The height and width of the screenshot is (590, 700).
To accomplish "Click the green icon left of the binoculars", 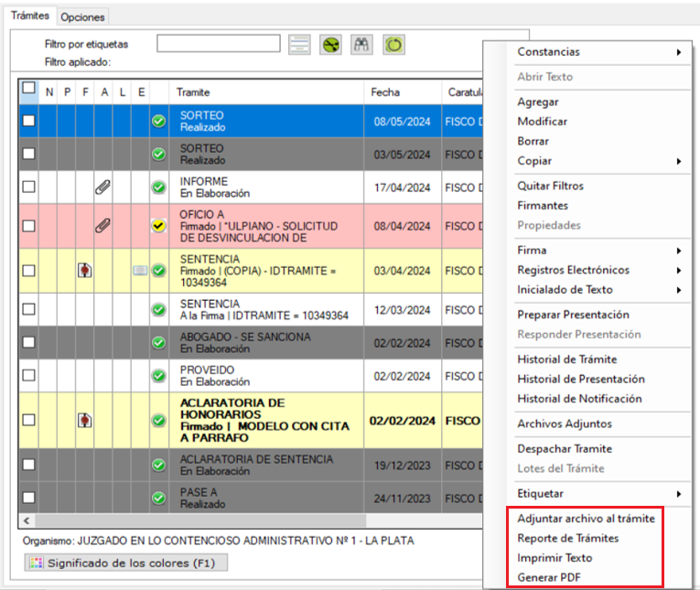I will 330,45.
